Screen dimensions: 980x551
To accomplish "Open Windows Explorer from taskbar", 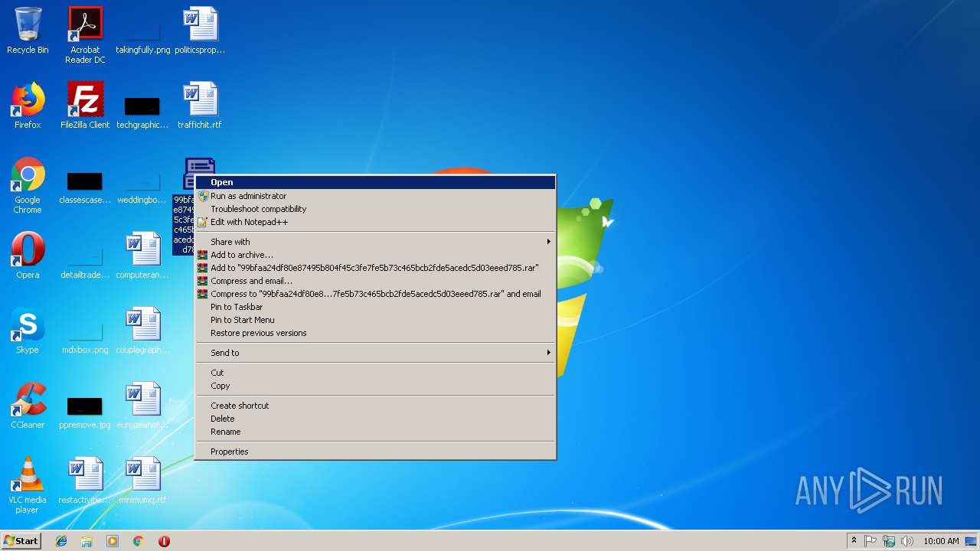I will [x=87, y=541].
